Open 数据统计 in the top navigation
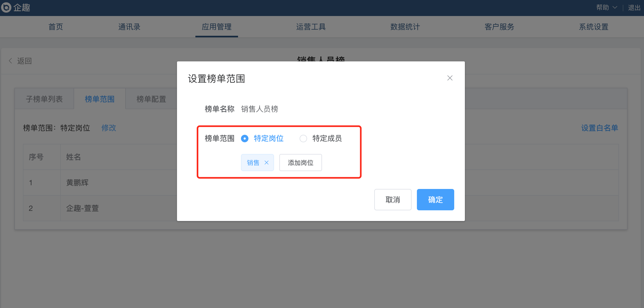This screenshot has width=644, height=308. (405, 27)
